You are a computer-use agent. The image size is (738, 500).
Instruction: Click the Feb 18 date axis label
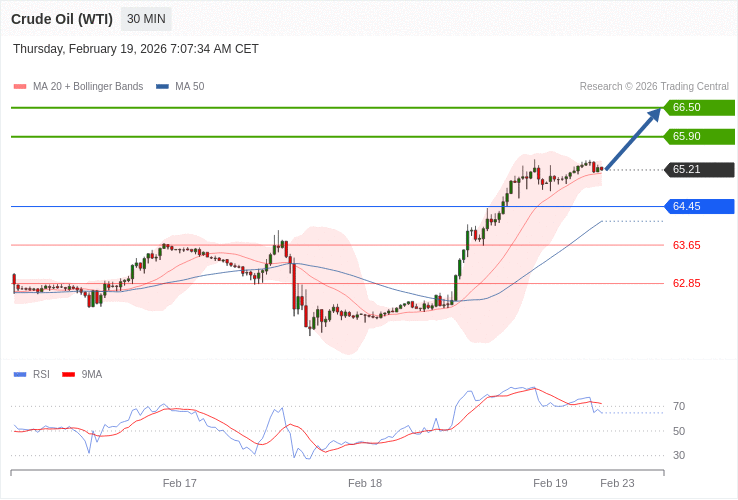pyautogui.click(x=365, y=483)
